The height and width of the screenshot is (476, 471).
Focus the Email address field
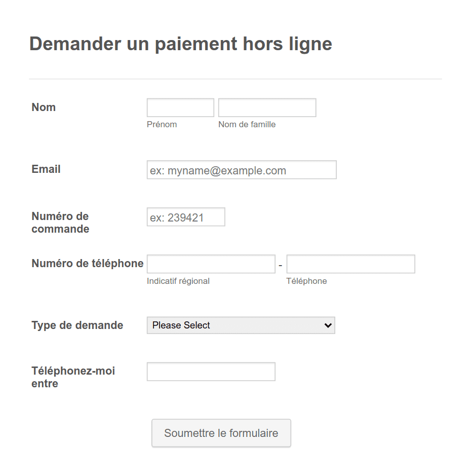pyautogui.click(x=242, y=170)
